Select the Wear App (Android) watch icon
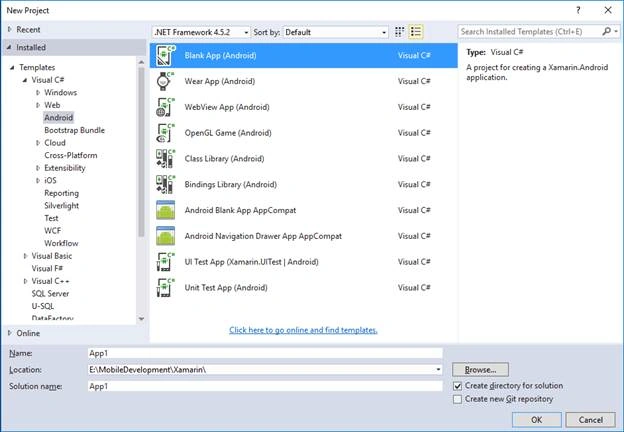 point(165,81)
